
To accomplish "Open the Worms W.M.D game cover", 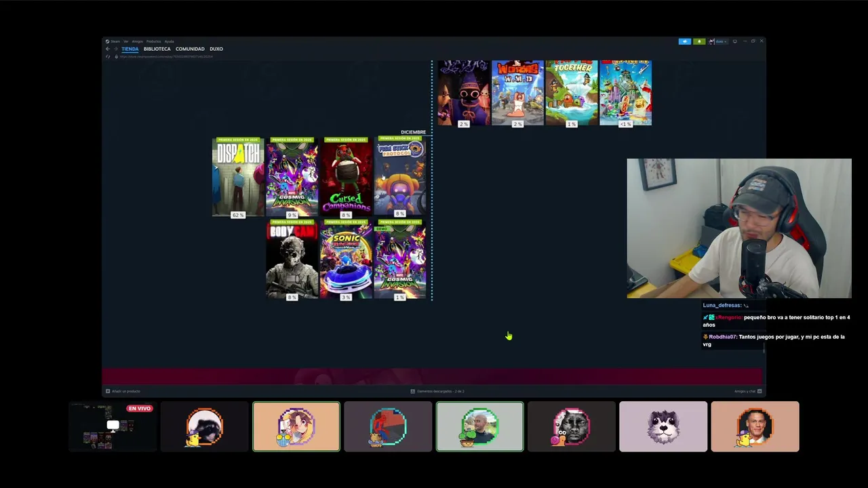I will click(517, 93).
